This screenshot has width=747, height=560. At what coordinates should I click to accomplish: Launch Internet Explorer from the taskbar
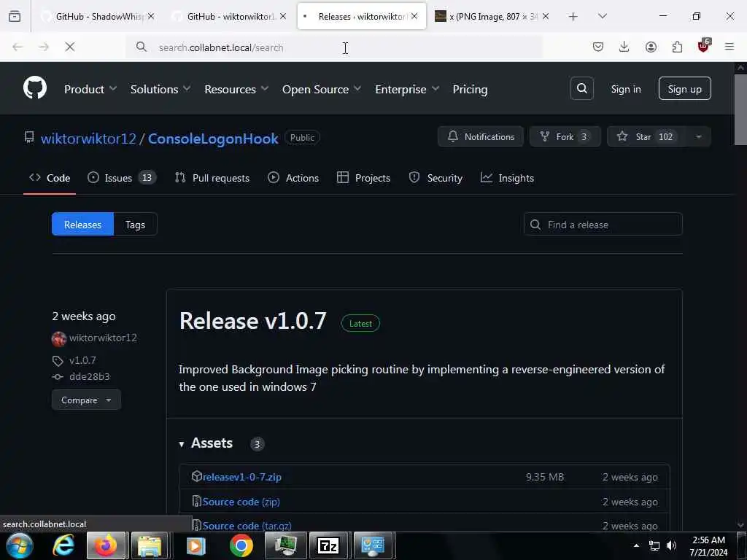[x=63, y=545]
